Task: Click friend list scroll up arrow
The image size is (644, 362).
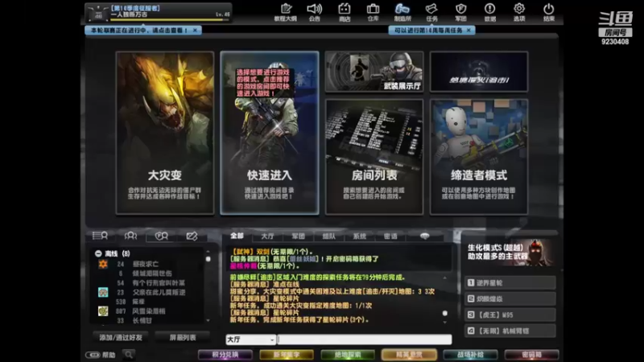Action: coord(208,251)
